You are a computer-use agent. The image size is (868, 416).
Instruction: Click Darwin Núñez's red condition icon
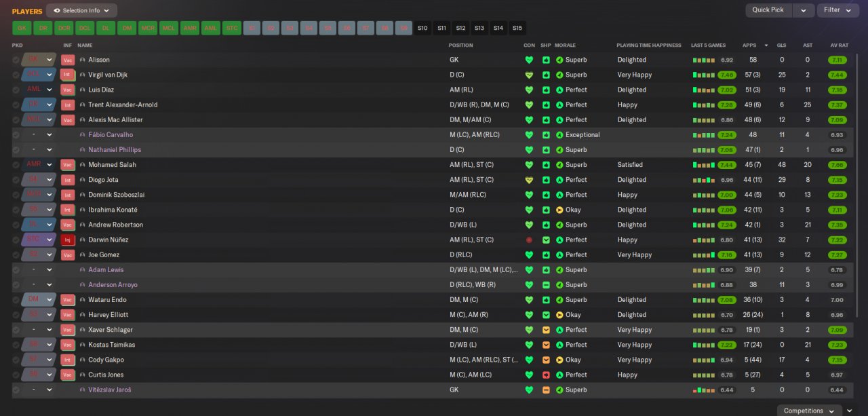pos(530,240)
